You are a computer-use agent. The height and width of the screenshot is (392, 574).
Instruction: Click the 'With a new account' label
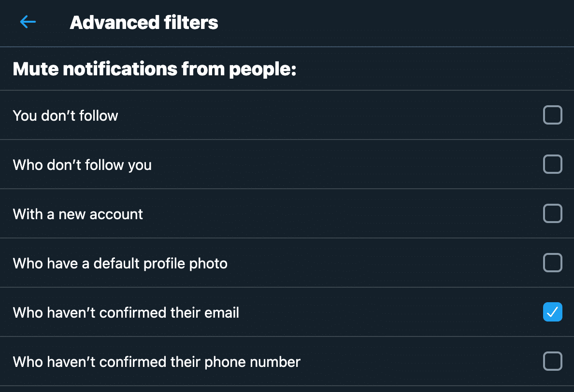coord(78,214)
